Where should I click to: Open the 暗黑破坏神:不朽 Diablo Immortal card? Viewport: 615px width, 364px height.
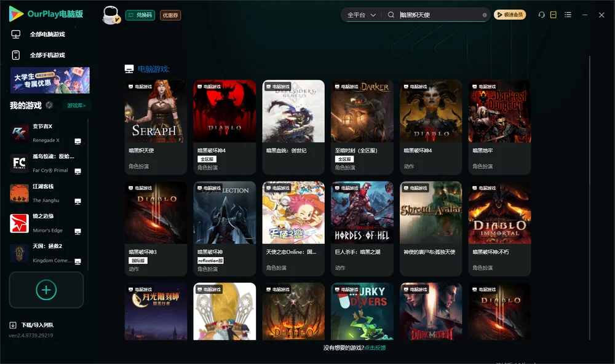[x=499, y=229]
